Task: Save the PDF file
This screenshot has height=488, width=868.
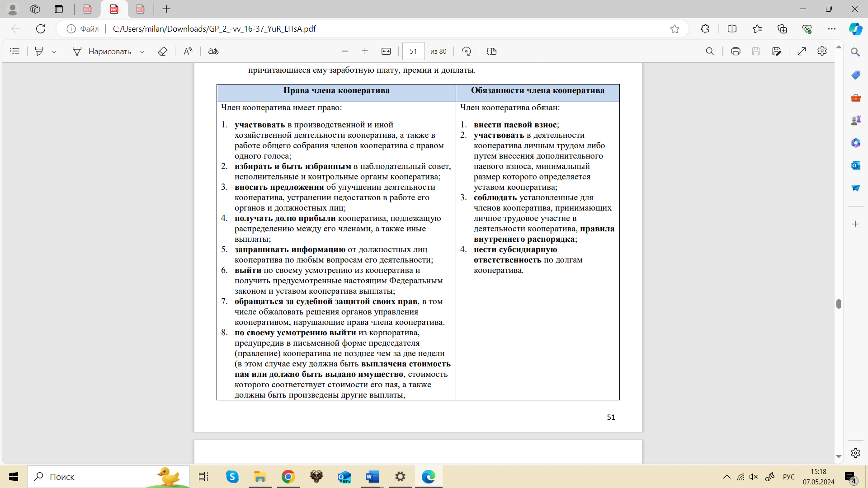Action: (x=756, y=51)
